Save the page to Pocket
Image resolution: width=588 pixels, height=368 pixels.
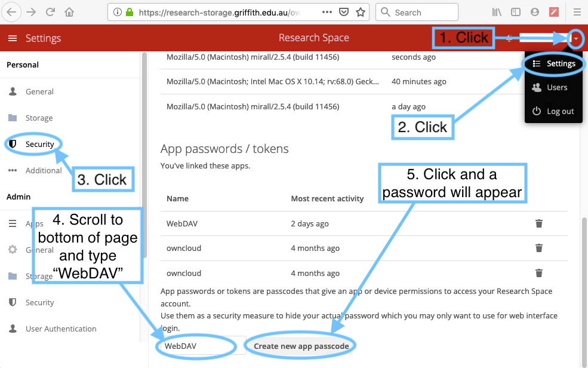tap(344, 12)
